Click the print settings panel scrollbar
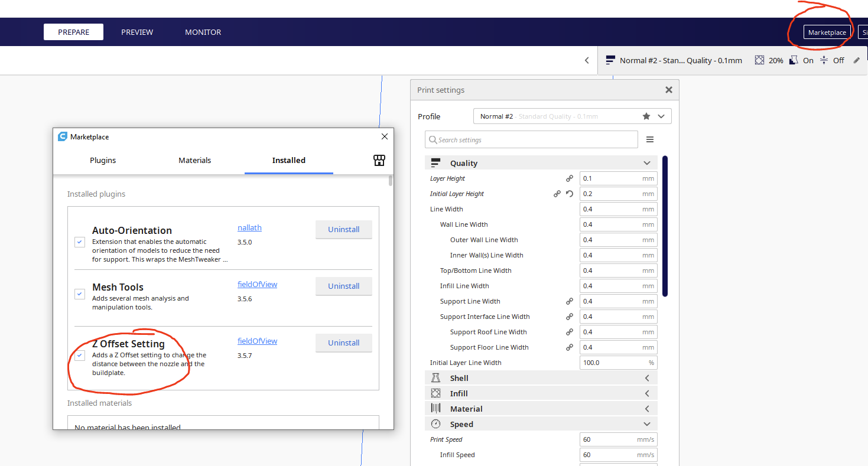868x466 pixels. point(665,226)
